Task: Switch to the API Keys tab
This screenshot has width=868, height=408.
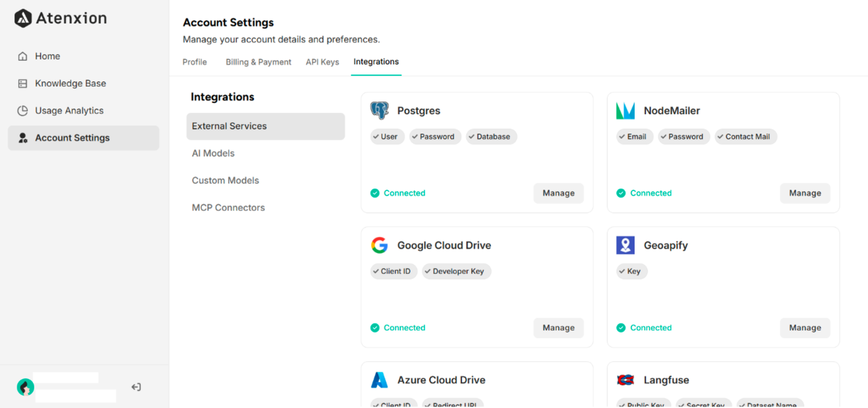Action: tap(322, 62)
